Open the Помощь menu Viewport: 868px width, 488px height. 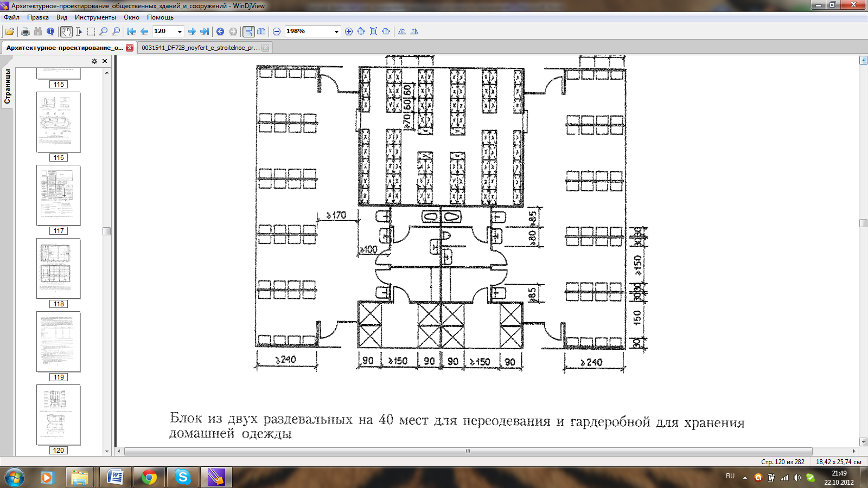tap(160, 17)
